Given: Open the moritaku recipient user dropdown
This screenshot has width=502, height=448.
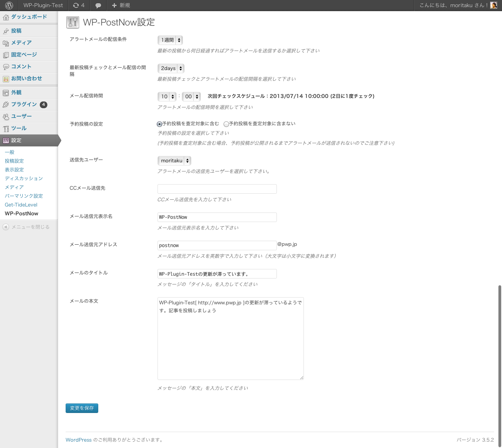Looking at the screenshot, I should coord(175,161).
